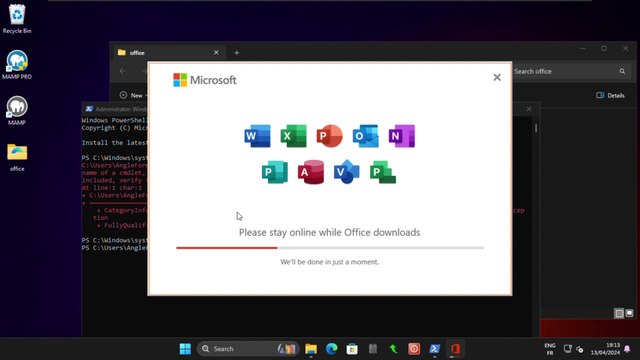Click the OneNote icon in Office installer
640x360 pixels.
click(402, 136)
